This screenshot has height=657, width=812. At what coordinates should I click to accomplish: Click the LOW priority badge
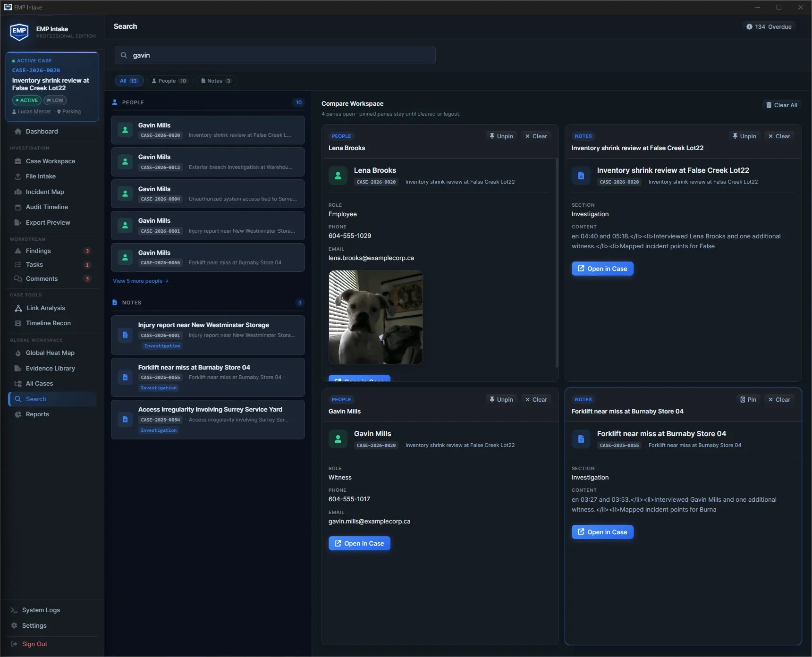(x=55, y=101)
